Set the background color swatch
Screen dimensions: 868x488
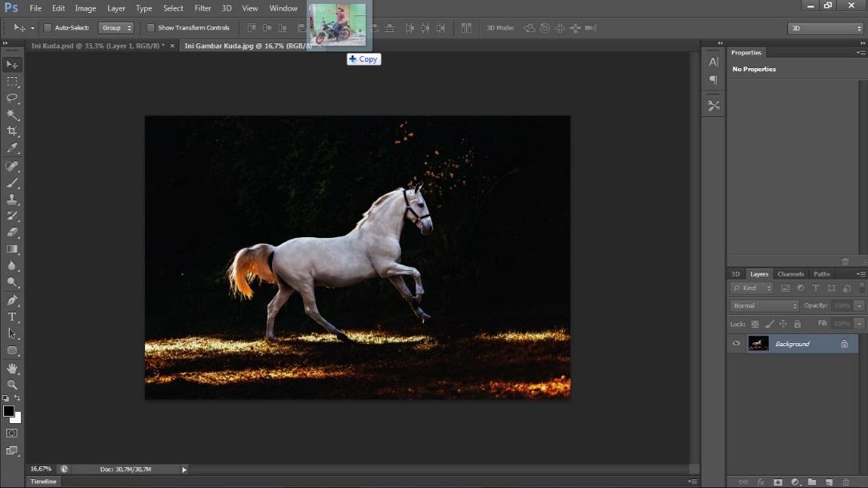pyautogui.click(x=17, y=418)
